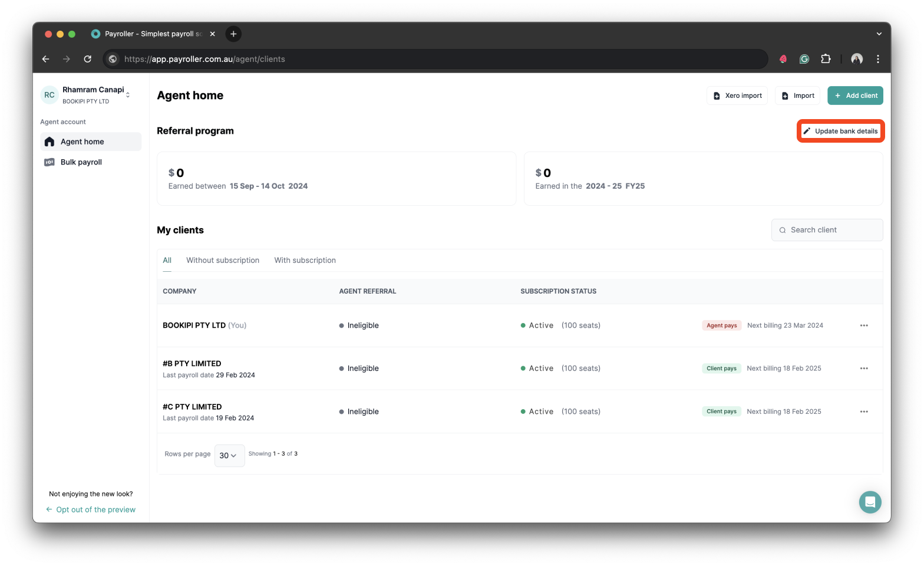Click Client pays badge for #B PTY LIMITED

[721, 368]
